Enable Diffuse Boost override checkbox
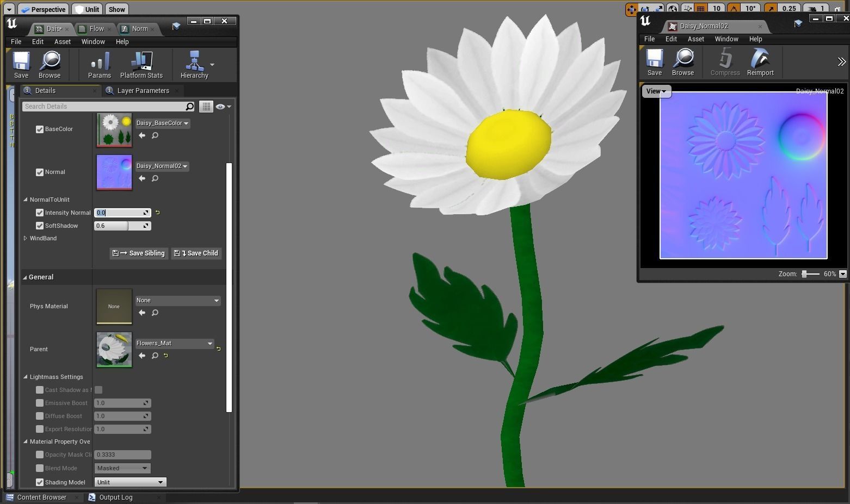This screenshot has width=850, height=504. (40, 416)
